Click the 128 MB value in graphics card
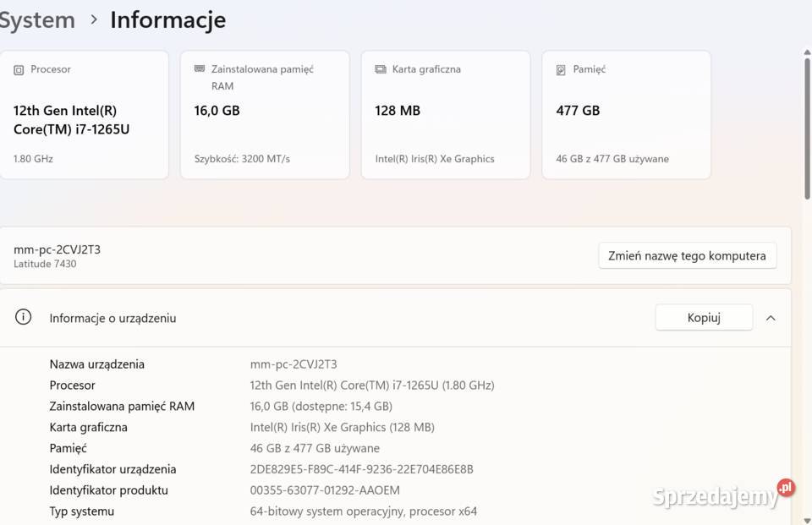 [x=398, y=111]
